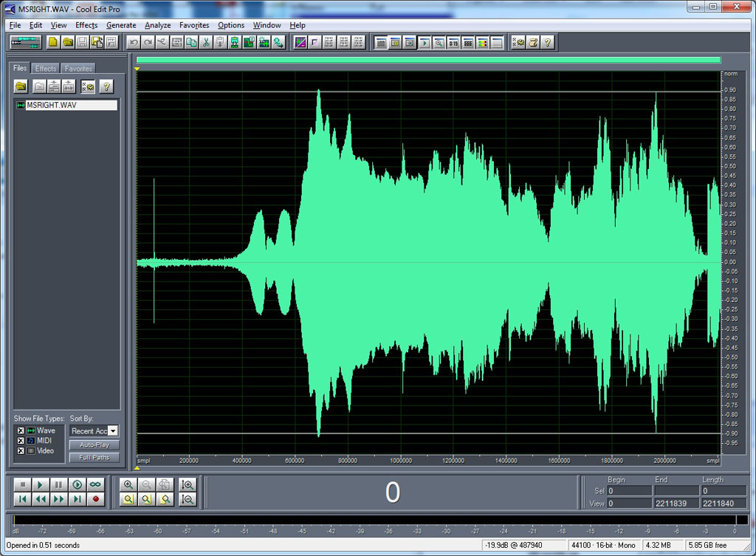This screenshot has width=756, height=556.
Task: Click the green horizontal view range bar above the waveform
Action: (428, 61)
